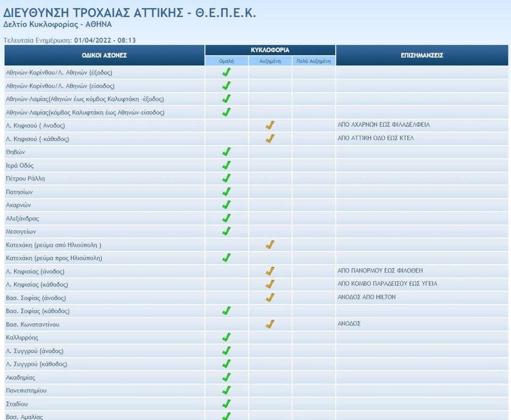Click green checkmark in Αχαρνών row

point(227,204)
